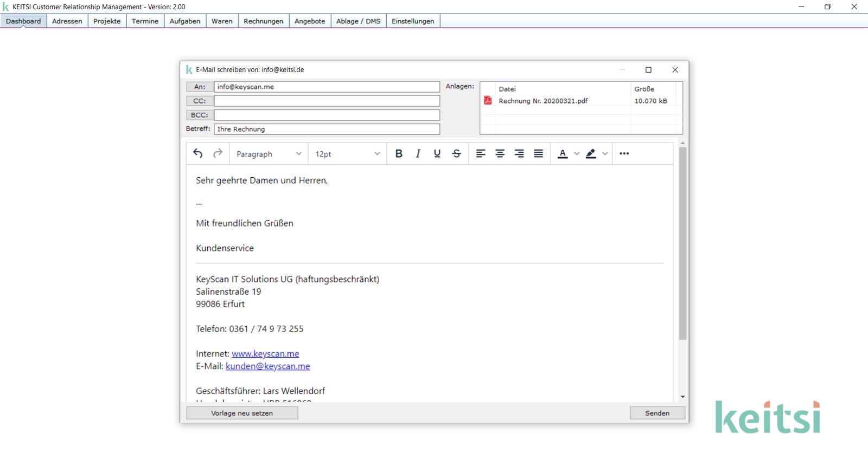Viewport: 868px width, 465px height.
Task: Select attachment Rechnung Nr. 20200321.pdf
Action: pos(543,101)
